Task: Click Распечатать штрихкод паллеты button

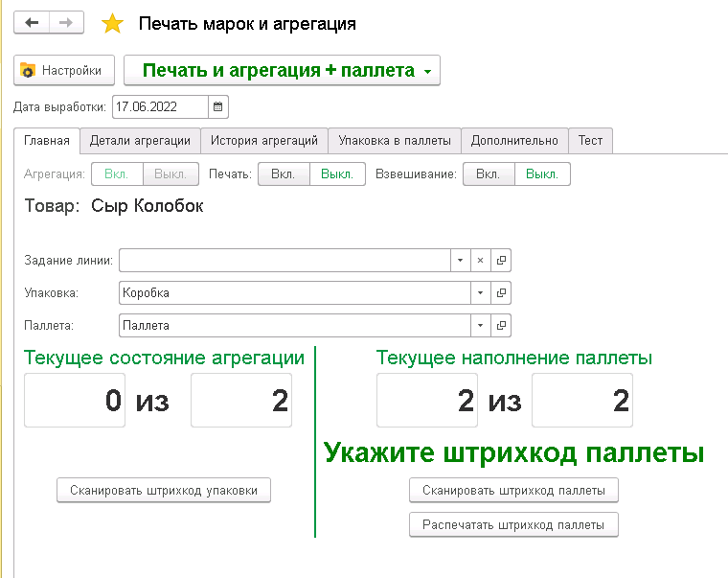Action: click(513, 524)
